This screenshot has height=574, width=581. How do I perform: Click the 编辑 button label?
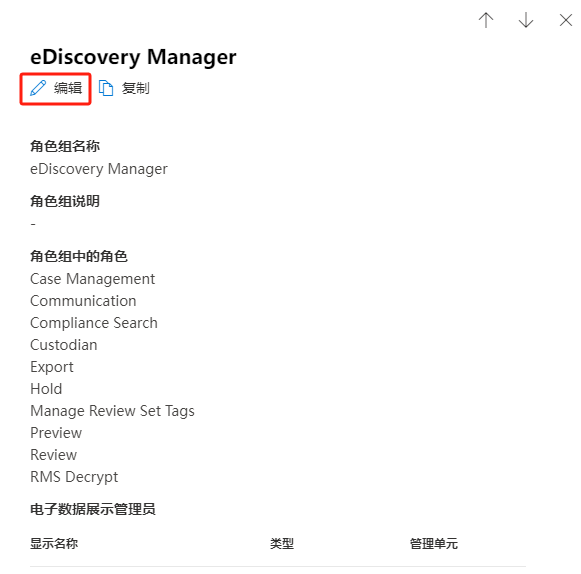click(68, 88)
